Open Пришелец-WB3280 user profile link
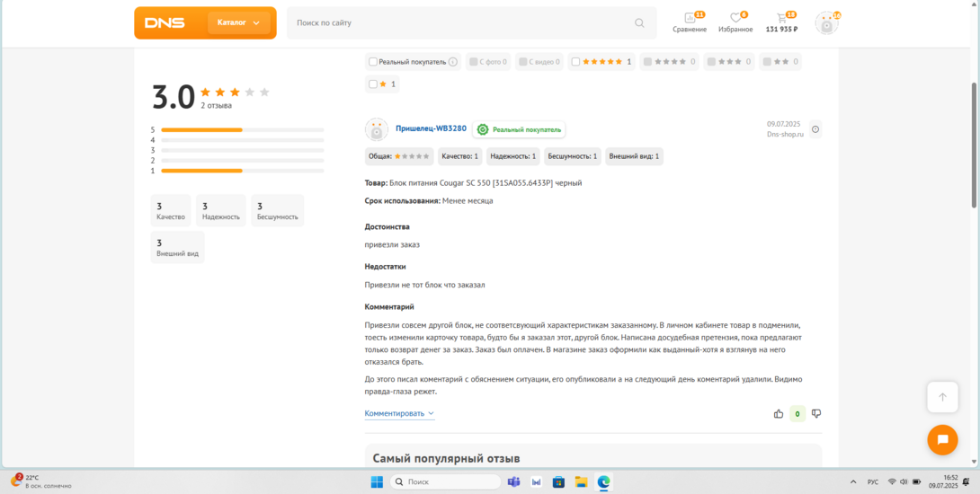The width and height of the screenshot is (980, 494). (431, 128)
